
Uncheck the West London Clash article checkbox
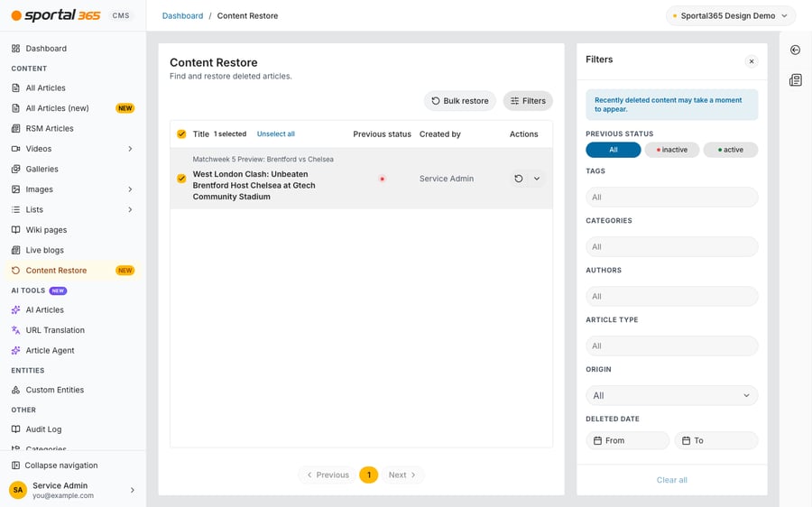point(181,179)
